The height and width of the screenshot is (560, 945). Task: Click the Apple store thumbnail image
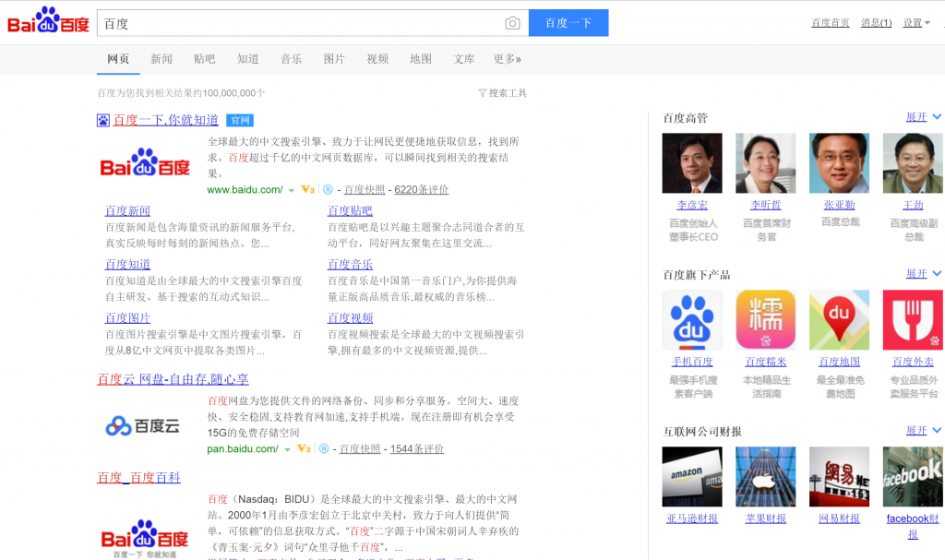pos(765,477)
